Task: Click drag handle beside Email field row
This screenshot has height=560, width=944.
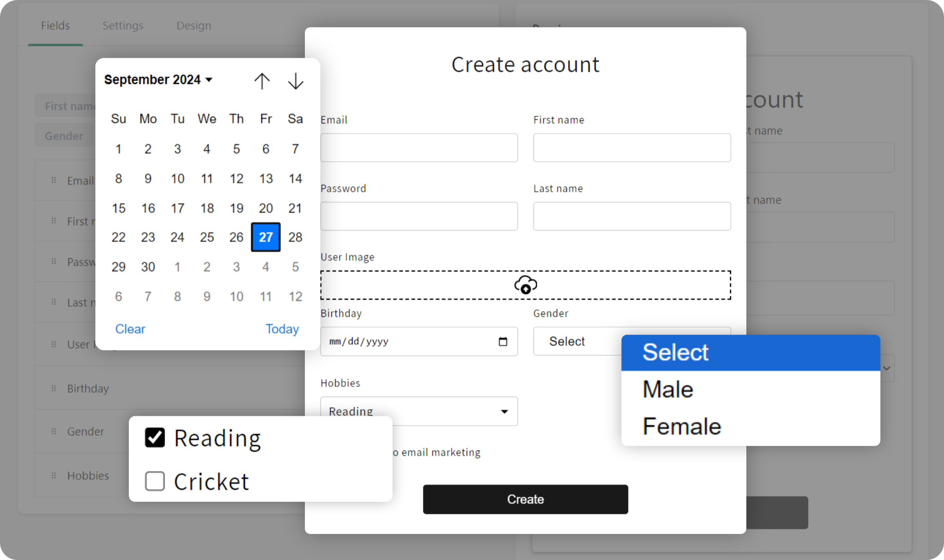Action: (x=54, y=180)
